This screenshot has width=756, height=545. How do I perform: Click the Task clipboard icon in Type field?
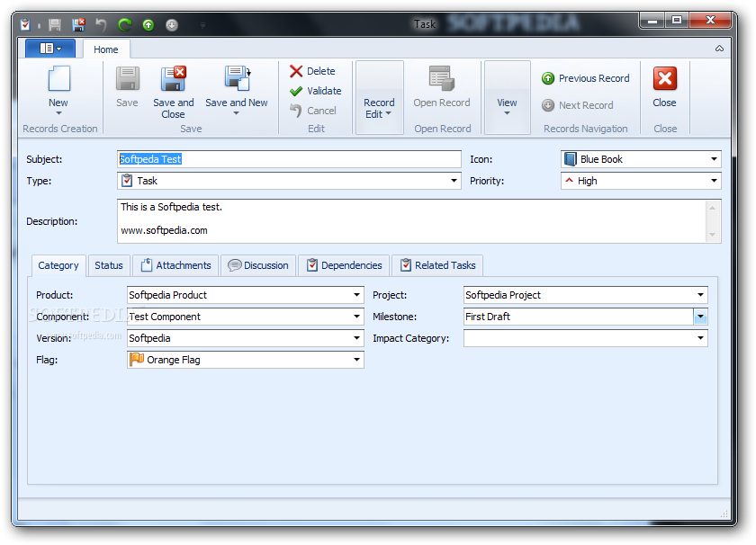tap(127, 181)
